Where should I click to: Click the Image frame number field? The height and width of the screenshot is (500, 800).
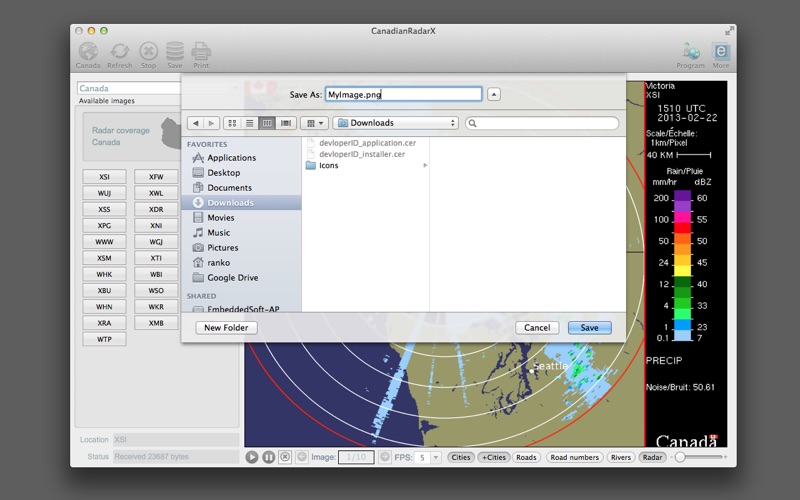click(x=356, y=457)
